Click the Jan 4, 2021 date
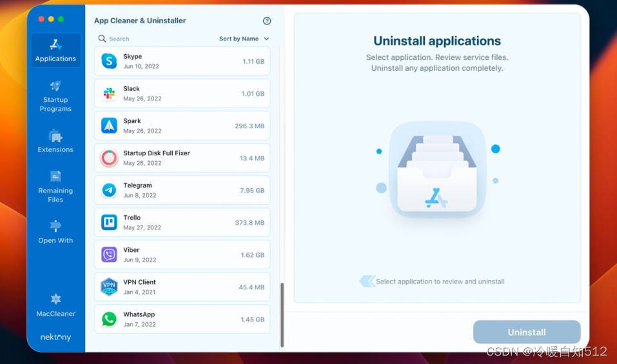The image size is (617, 364). 139,292
